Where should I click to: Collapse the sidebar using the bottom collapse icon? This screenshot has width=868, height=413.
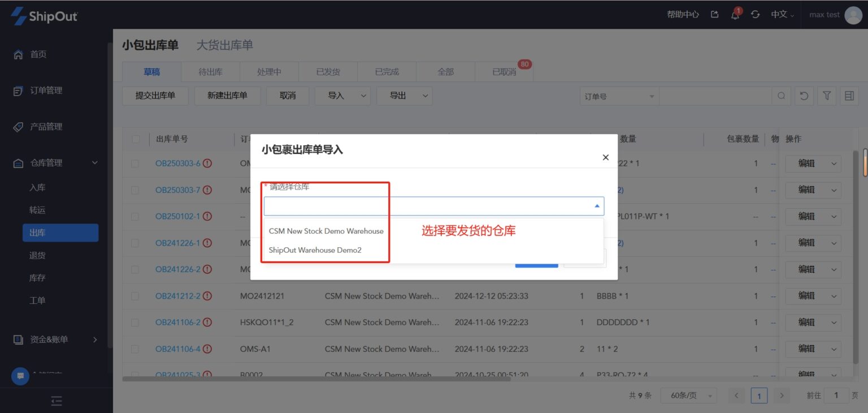pyautogui.click(x=56, y=401)
